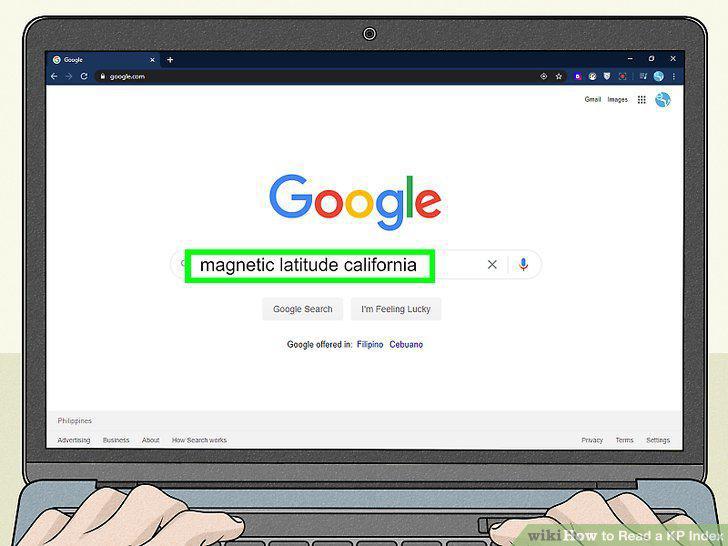Open the purple square extension icon
This screenshot has width=728, height=546.
(578, 76)
